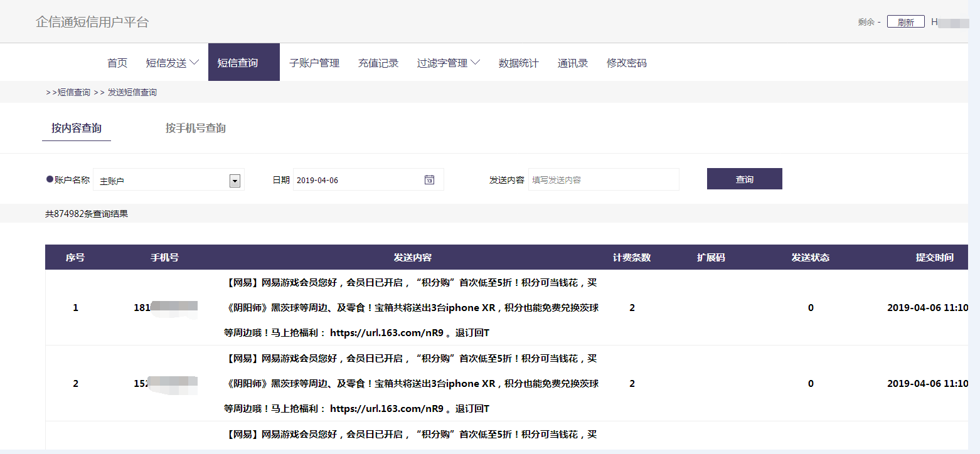Open 充值记录 page

click(378, 63)
